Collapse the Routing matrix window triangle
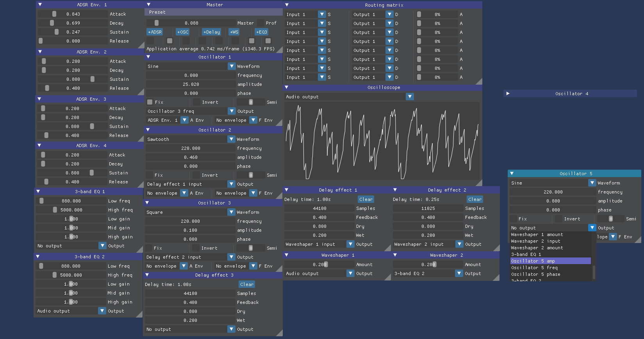The width and height of the screenshot is (644, 339). (287, 5)
